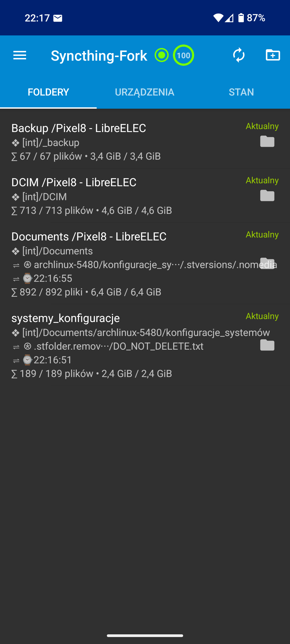290x644 pixels.
Task: Tap the Syncthing-Fork app title
Action: point(99,56)
